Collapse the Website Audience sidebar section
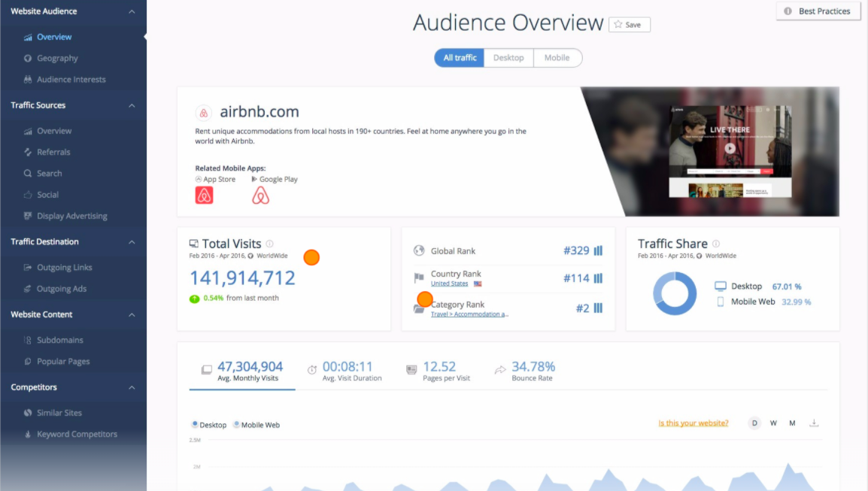The width and height of the screenshot is (868, 491). click(132, 12)
